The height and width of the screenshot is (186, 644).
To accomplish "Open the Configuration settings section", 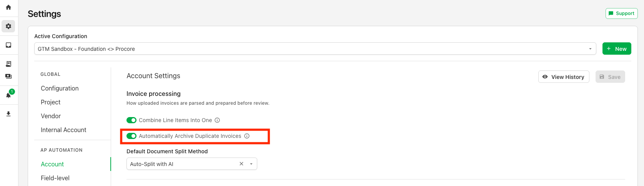I will [60, 88].
